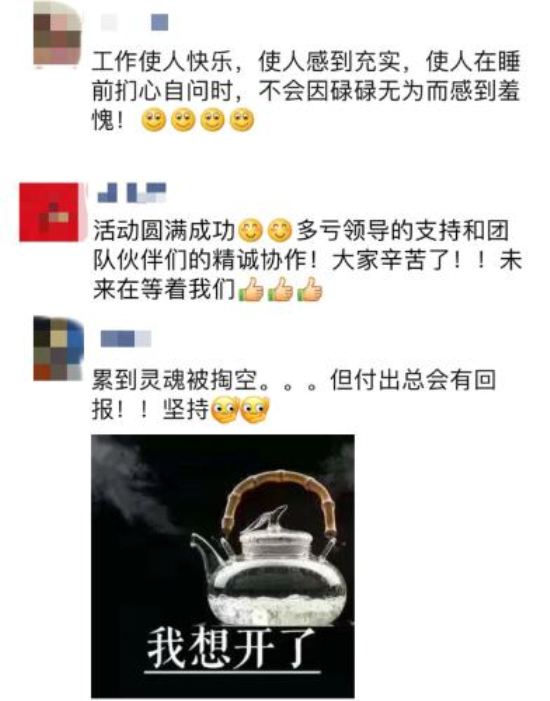Open the glass teapot meme image
The width and height of the screenshot is (550, 701).
[x=223, y=566]
